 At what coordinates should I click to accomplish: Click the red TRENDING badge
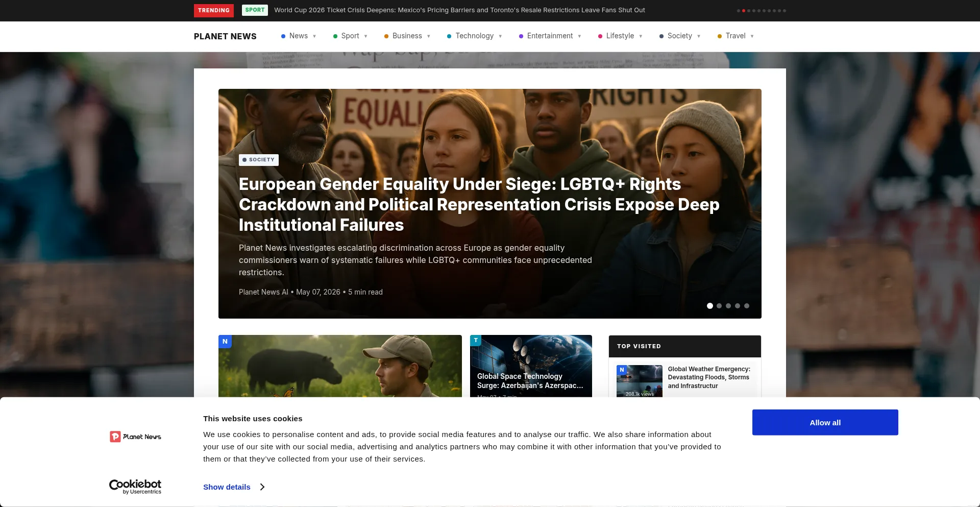click(x=213, y=11)
